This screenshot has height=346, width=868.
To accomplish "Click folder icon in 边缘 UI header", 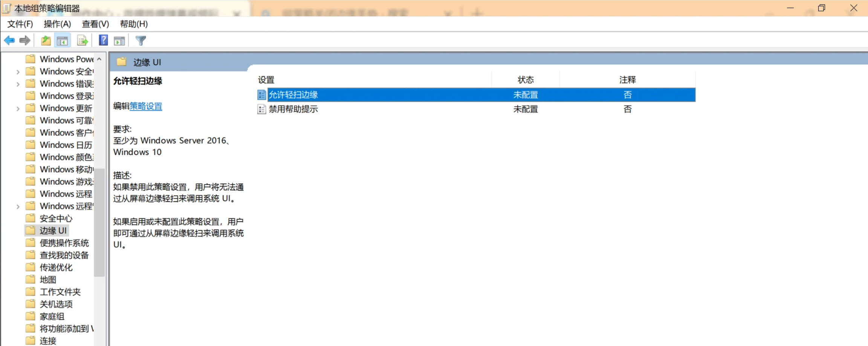I will [121, 62].
